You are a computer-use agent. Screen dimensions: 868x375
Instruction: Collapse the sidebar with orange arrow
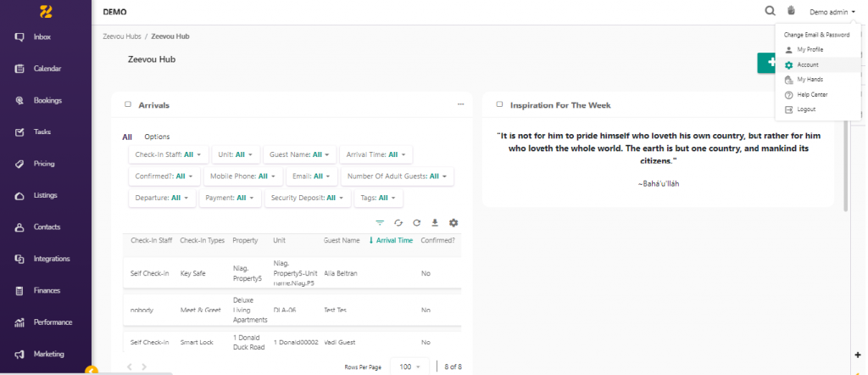click(92, 370)
